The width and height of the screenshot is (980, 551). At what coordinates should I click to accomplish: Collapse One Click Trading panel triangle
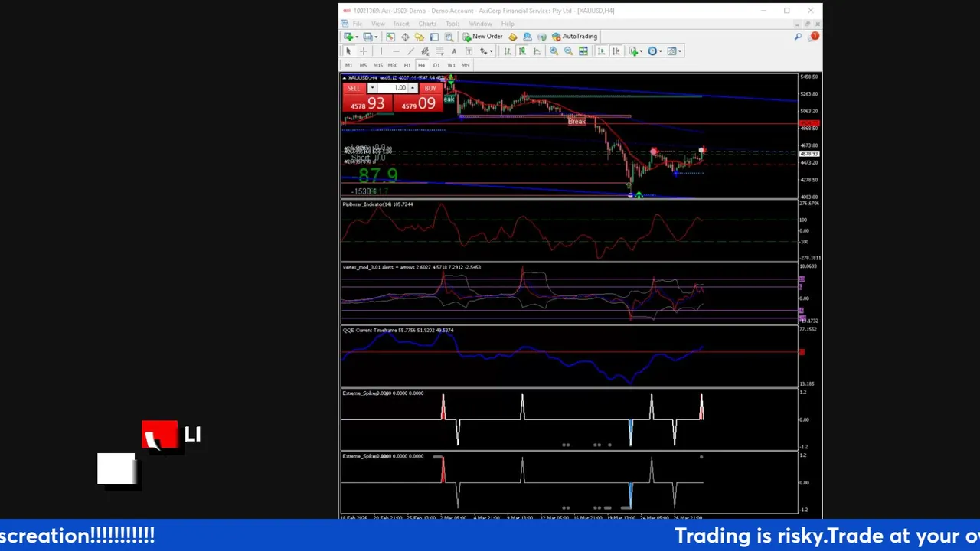(x=345, y=78)
